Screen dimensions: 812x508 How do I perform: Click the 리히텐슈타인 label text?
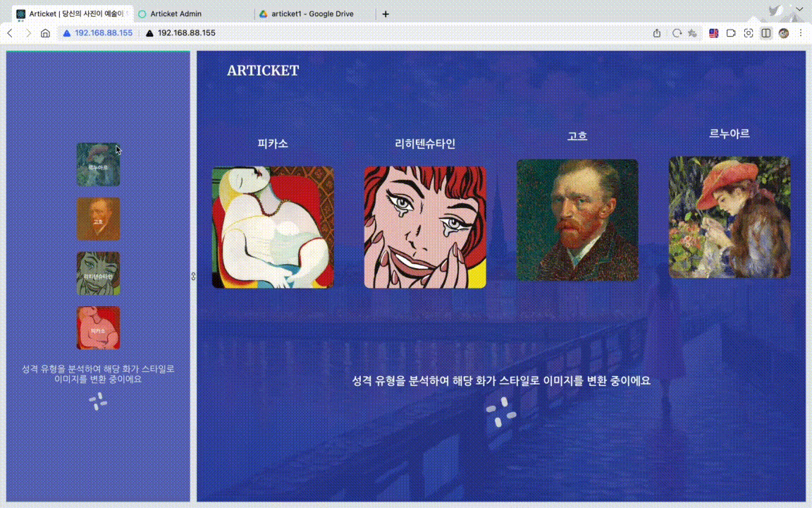tap(425, 144)
